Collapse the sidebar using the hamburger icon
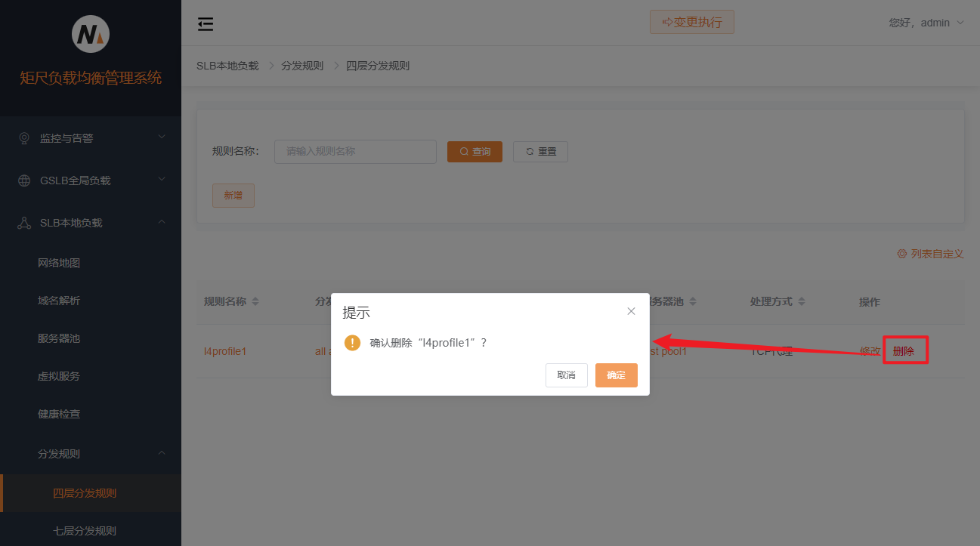Screen dimensions: 980x546 (206, 24)
